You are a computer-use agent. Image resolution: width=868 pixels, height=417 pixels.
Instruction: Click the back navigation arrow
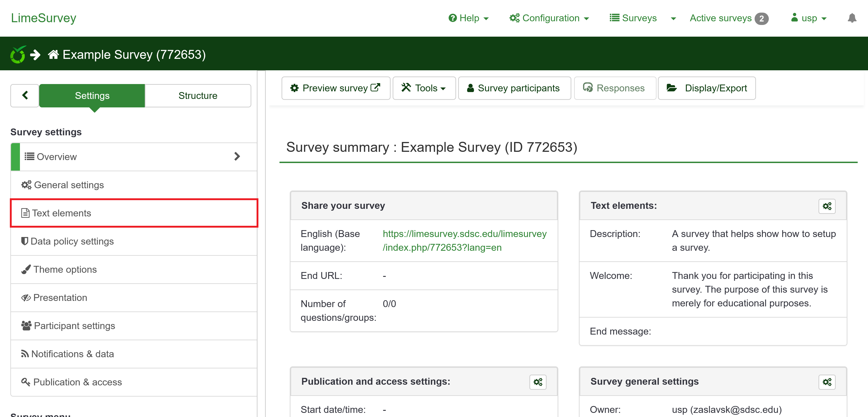click(24, 95)
